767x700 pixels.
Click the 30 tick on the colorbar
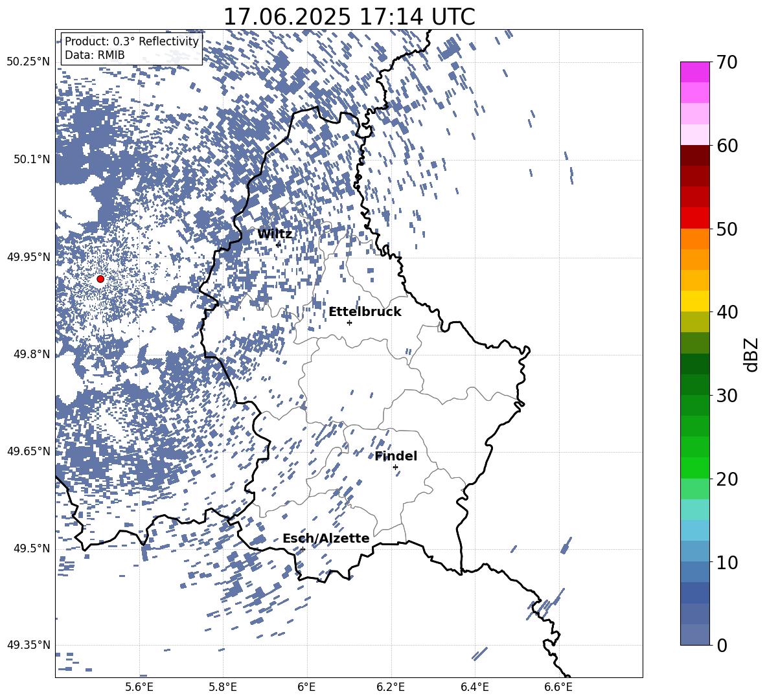tap(726, 395)
